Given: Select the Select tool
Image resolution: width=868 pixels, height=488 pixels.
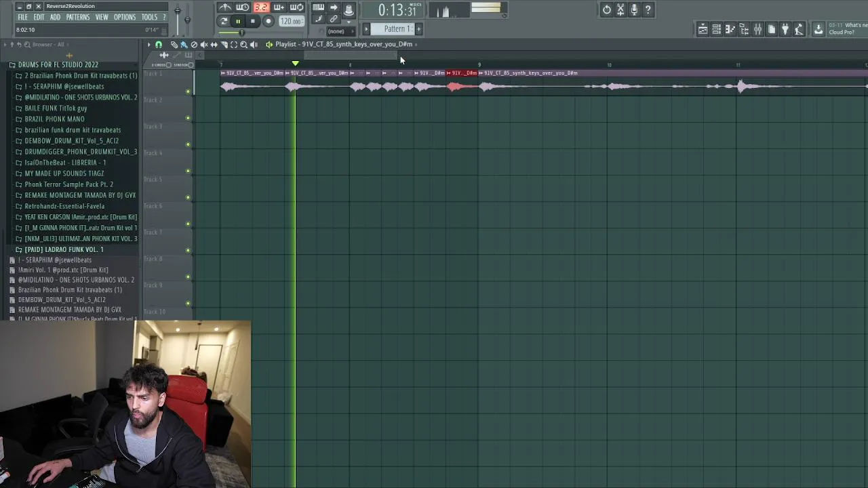Looking at the screenshot, I should tap(234, 45).
